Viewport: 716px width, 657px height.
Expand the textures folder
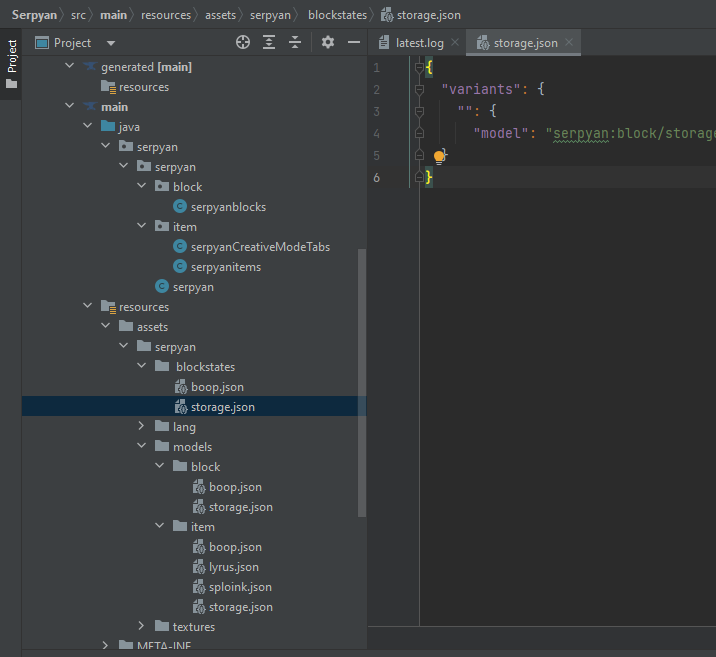(x=142, y=626)
